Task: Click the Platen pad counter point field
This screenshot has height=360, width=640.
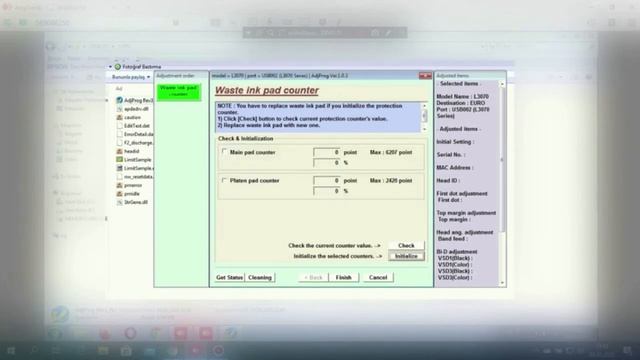Action: coord(327,180)
